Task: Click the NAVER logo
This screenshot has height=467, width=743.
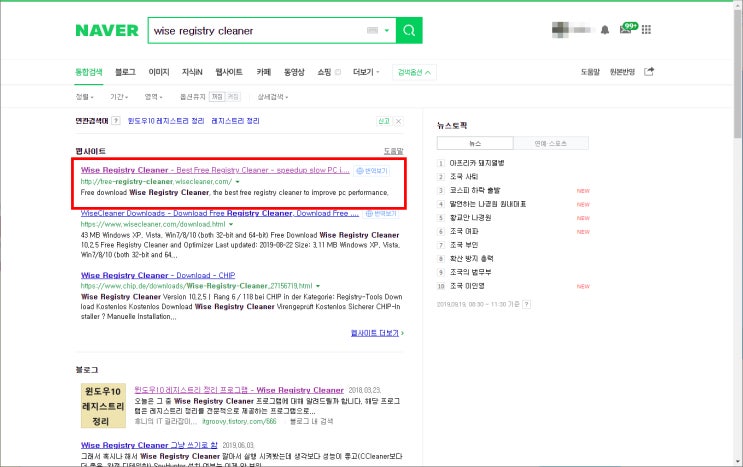Action: (107, 30)
